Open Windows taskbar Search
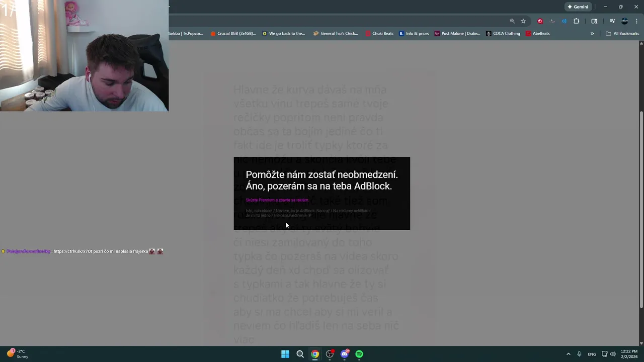The width and height of the screenshot is (644, 362). (300, 354)
